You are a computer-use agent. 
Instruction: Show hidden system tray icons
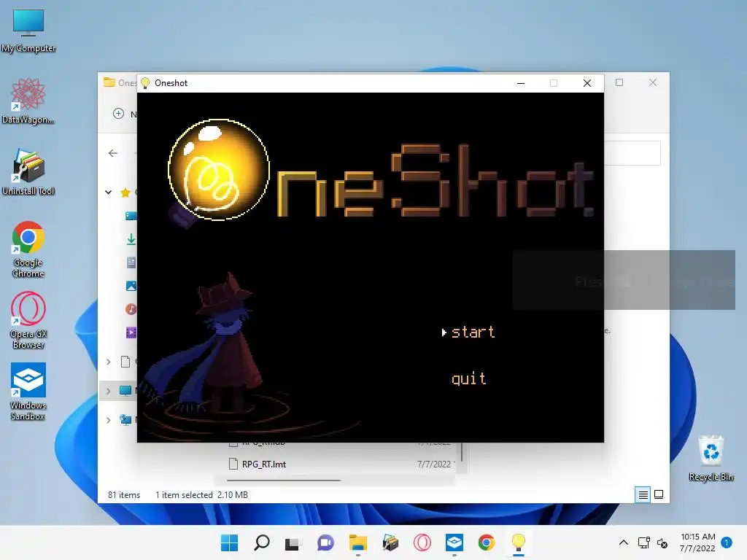[623, 542]
